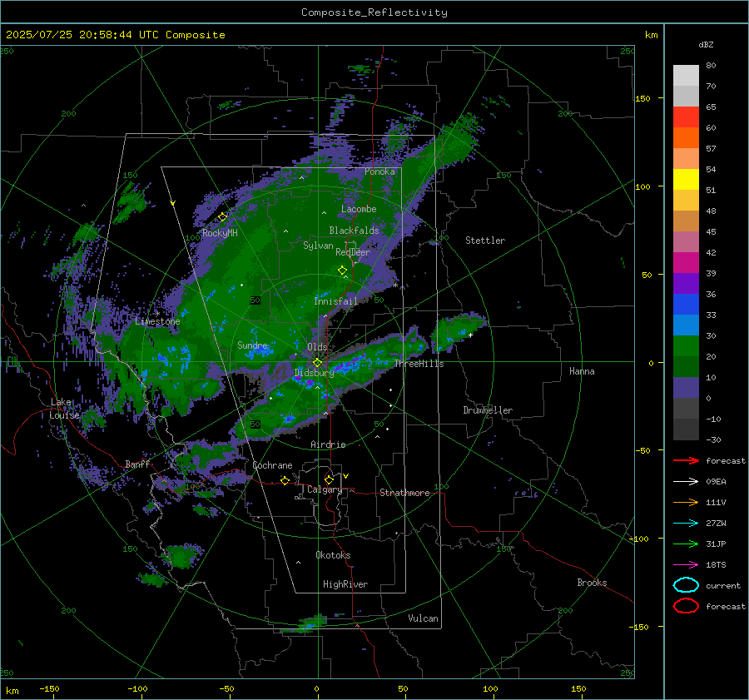Viewport: 749px width, 700px height.
Task: Click the light grey 80 dBZ swatch
Action: coord(686,75)
